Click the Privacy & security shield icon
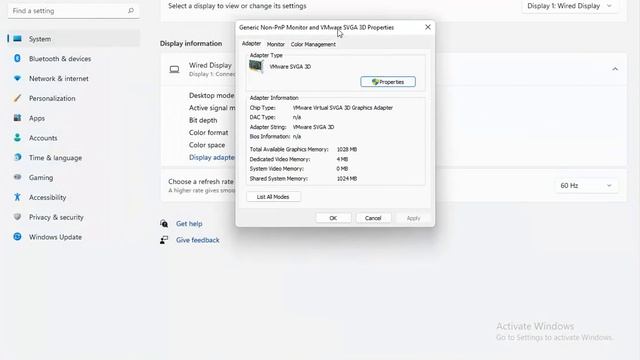Screen dimensions: 640x360 [17, 217]
